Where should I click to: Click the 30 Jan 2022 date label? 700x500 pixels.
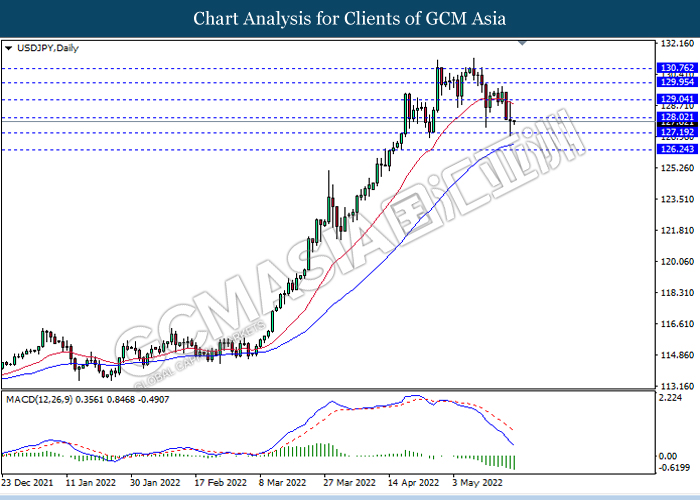155,483
